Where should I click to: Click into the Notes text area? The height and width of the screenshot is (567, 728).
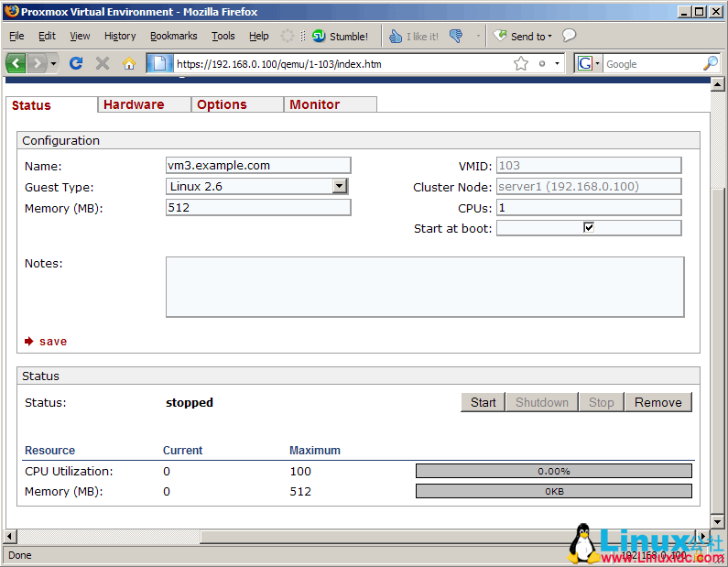(x=424, y=287)
